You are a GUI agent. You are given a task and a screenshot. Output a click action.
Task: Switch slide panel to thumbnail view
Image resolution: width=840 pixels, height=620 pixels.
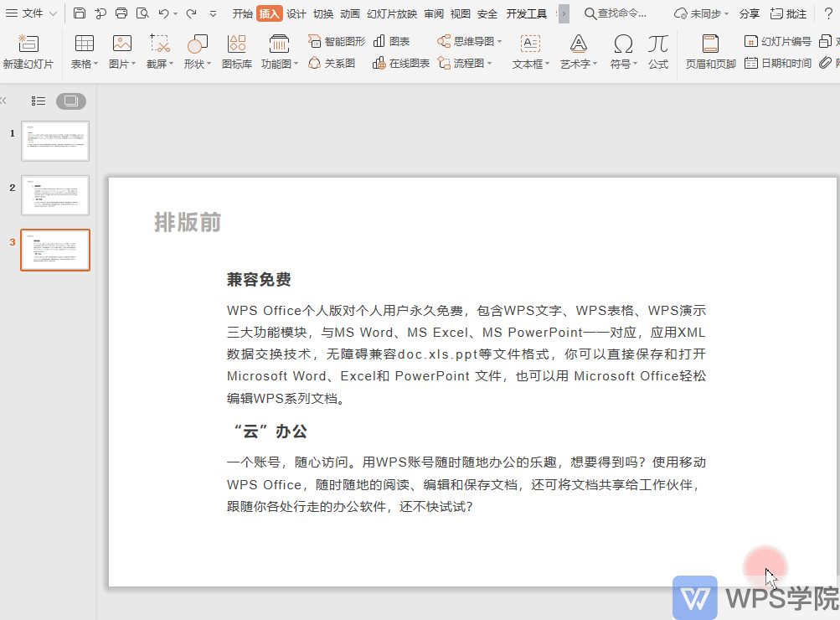pos(71,101)
